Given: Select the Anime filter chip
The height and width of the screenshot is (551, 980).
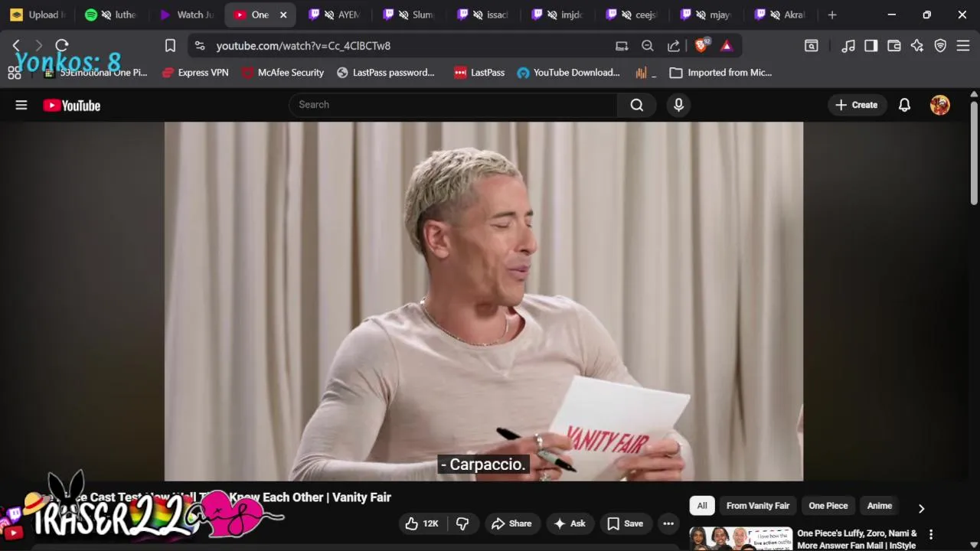Looking at the screenshot, I should (879, 506).
